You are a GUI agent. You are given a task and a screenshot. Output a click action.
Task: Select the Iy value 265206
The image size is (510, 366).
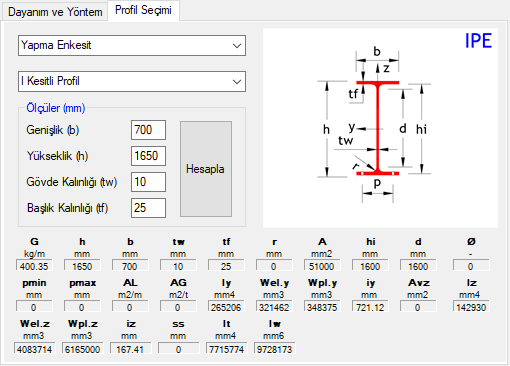(226, 307)
